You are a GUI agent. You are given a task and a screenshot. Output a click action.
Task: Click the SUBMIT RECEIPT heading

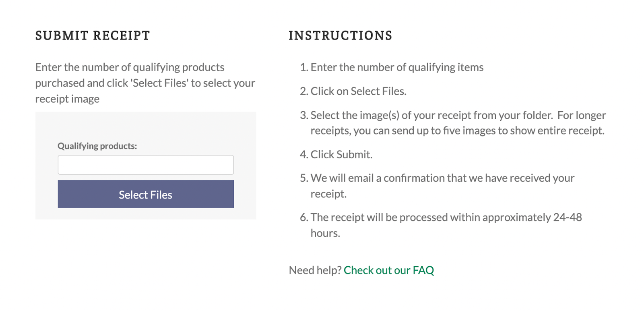click(93, 35)
